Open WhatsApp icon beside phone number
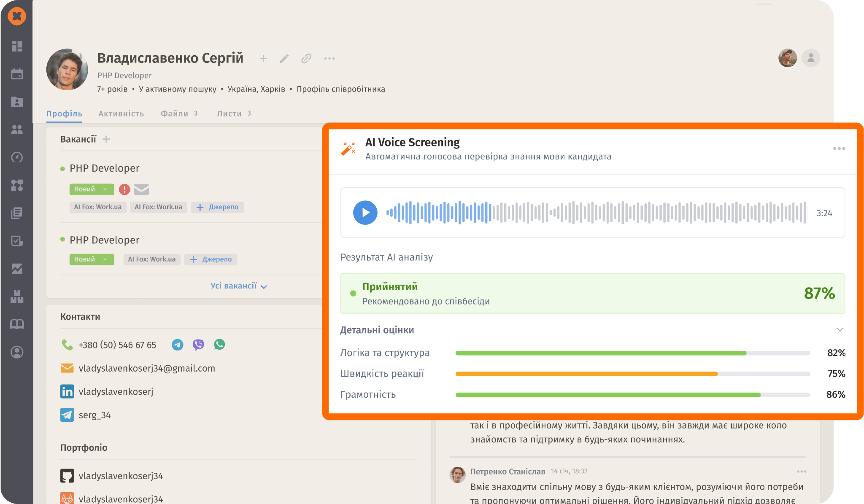864x504 pixels. (219, 345)
